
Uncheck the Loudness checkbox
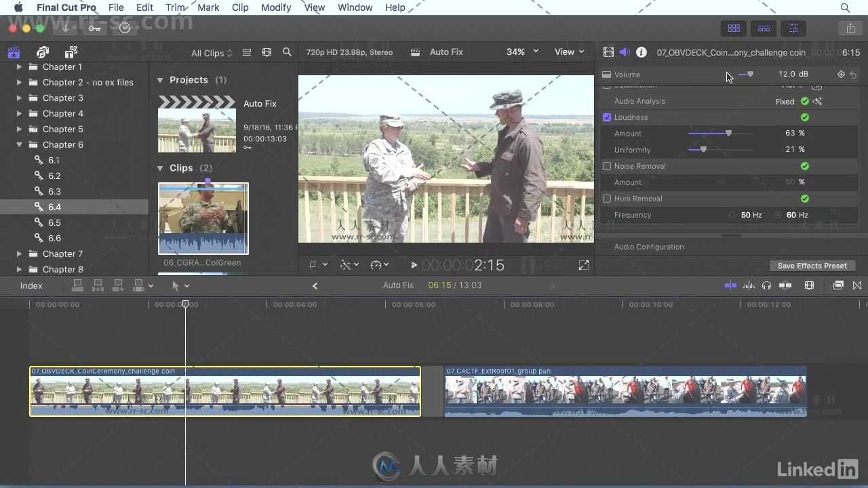point(607,117)
